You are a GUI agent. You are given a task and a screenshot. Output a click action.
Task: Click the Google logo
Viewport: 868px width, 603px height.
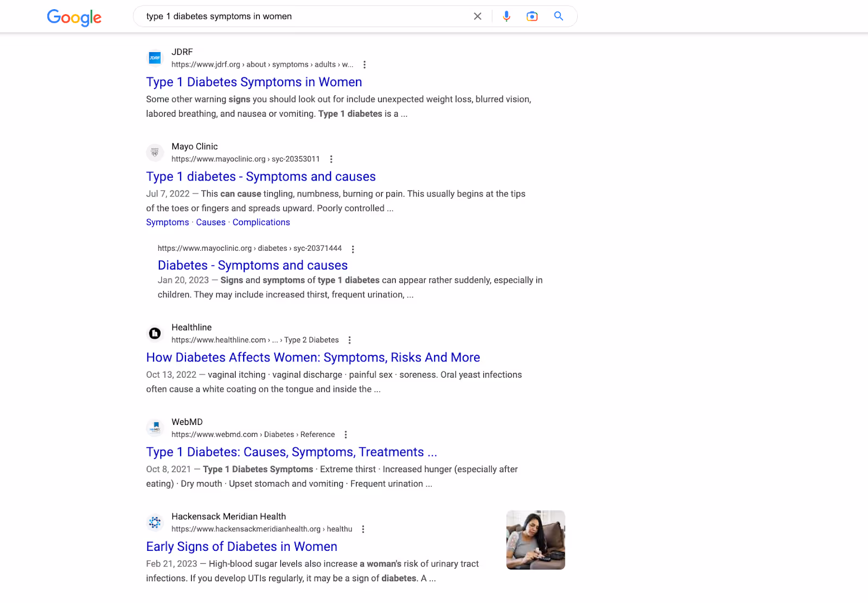(x=74, y=17)
